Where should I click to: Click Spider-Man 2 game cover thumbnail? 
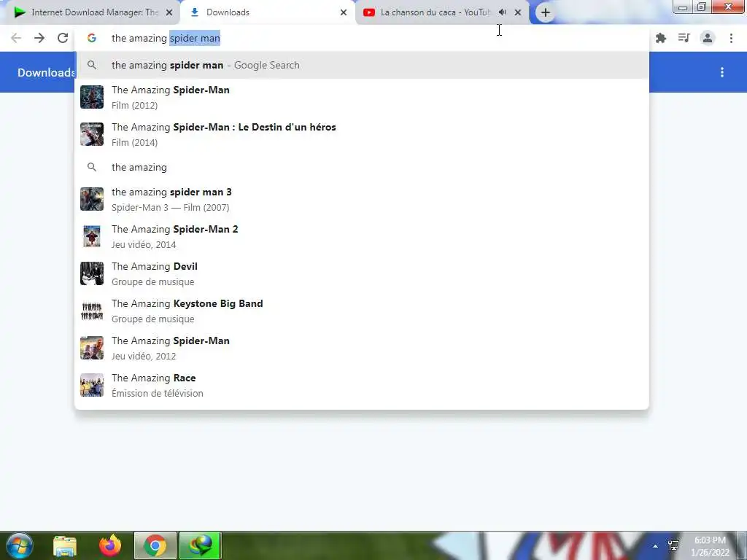(x=92, y=236)
